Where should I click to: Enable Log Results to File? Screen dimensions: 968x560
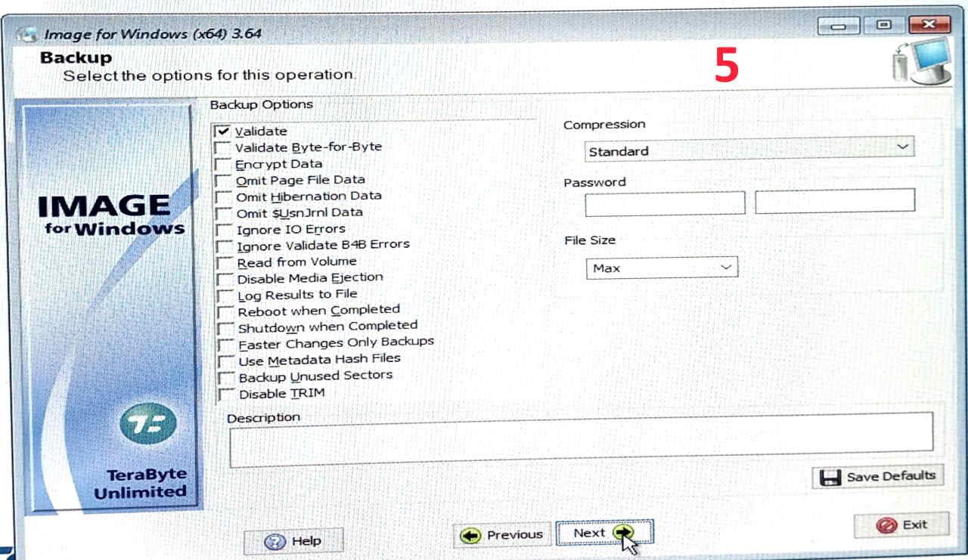coord(225,295)
